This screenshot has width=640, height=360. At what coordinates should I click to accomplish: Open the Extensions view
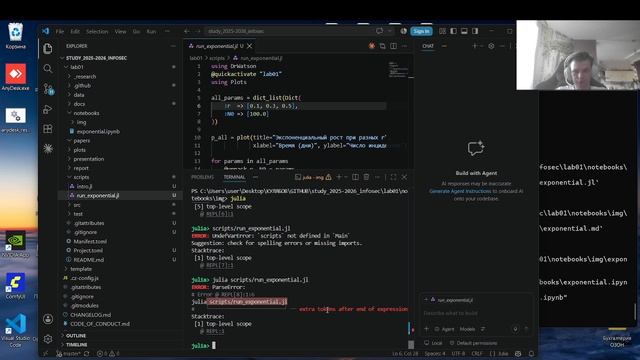(x=48, y=129)
